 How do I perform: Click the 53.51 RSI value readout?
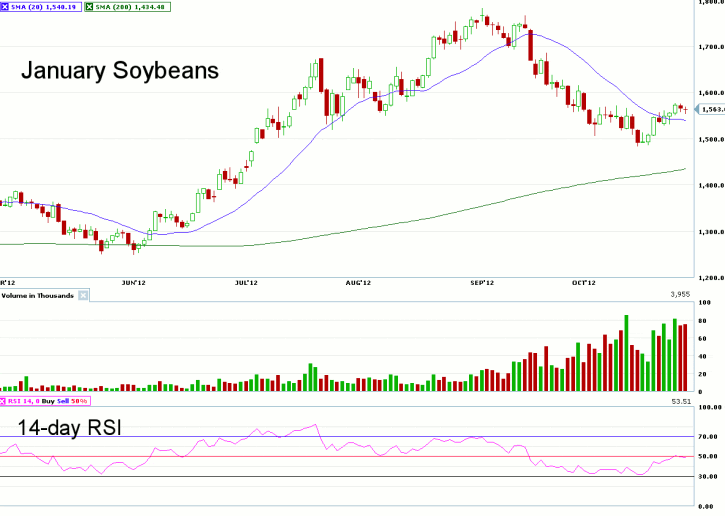click(x=680, y=401)
